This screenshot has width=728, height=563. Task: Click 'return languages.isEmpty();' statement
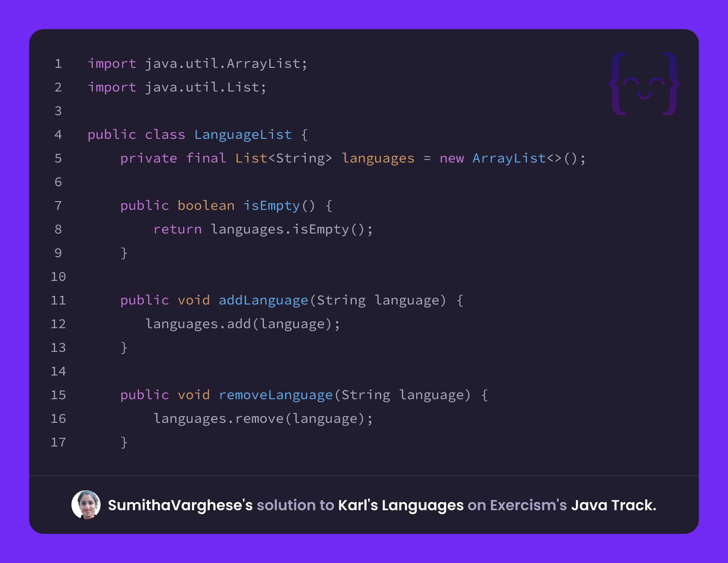pyautogui.click(x=263, y=229)
